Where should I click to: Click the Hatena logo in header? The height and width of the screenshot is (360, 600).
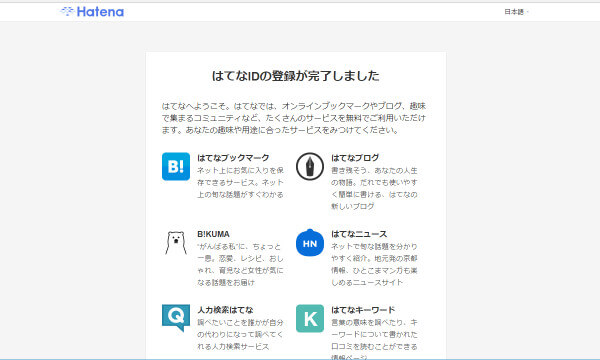(x=92, y=11)
